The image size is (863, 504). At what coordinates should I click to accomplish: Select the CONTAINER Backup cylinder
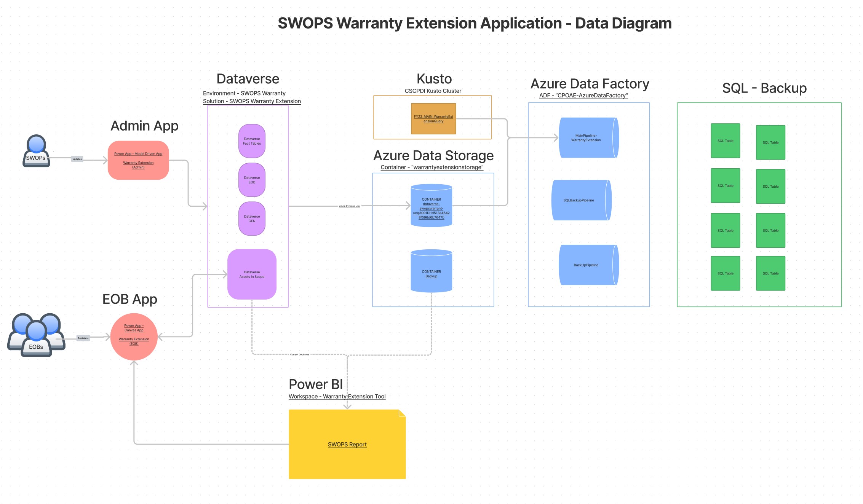click(432, 271)
